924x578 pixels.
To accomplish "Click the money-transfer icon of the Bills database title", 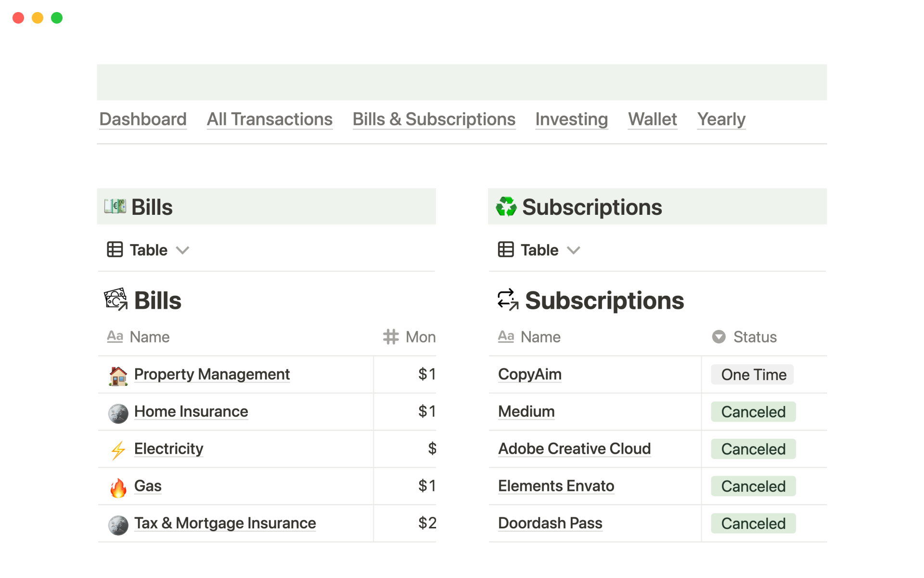I will 116,300.
